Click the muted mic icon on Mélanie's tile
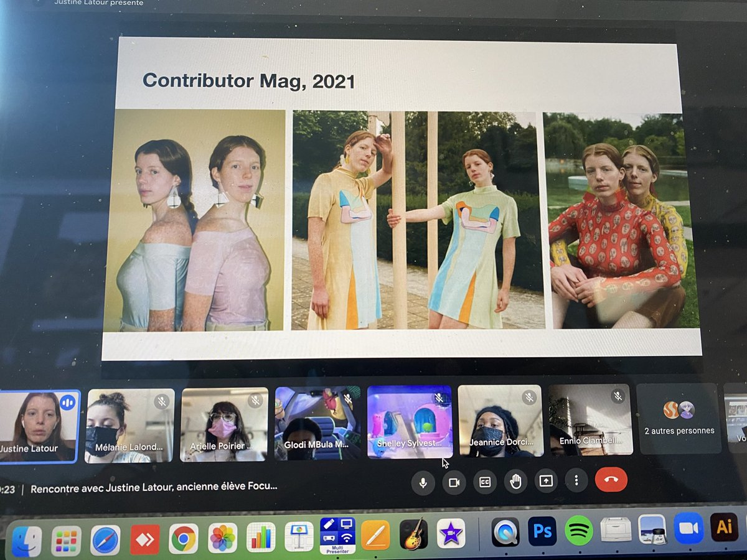The width and height of the screenshot is (747, 560). click(x=162, y=401)
